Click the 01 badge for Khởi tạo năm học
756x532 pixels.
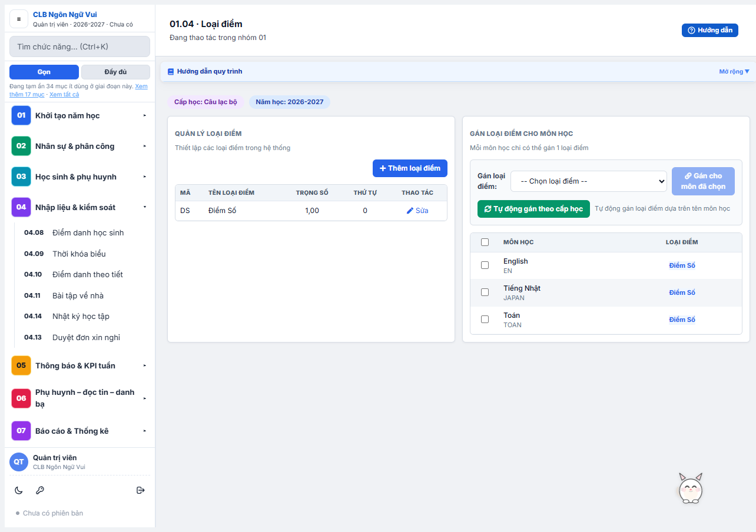point(21,115)
